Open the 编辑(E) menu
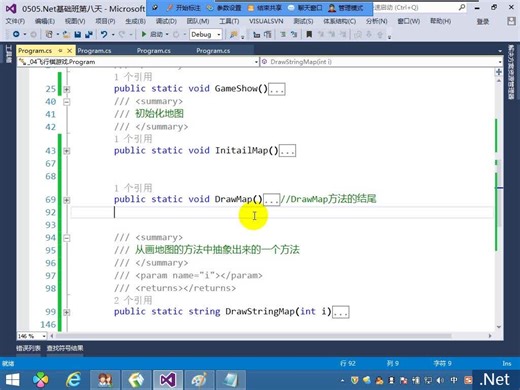The height and width of the screenshot is (390, 520). (x=45, y=21)
